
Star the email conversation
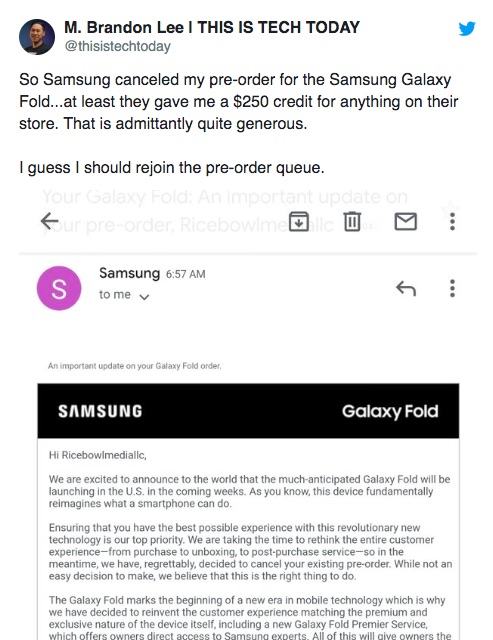click(451, 210)
